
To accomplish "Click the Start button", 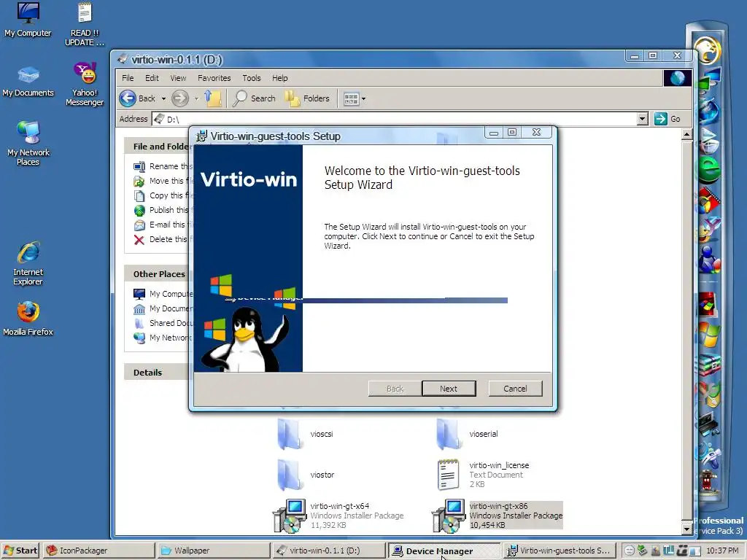I will (20, 551).
